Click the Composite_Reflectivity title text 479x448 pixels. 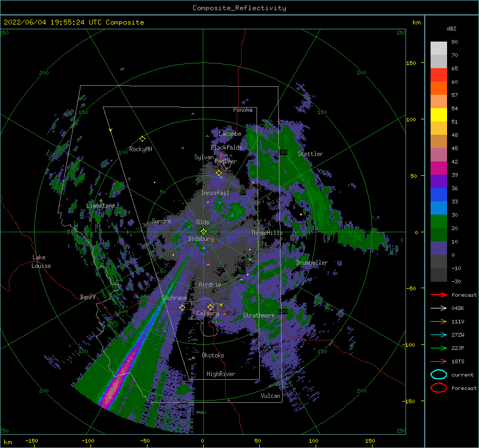point(240,8)
